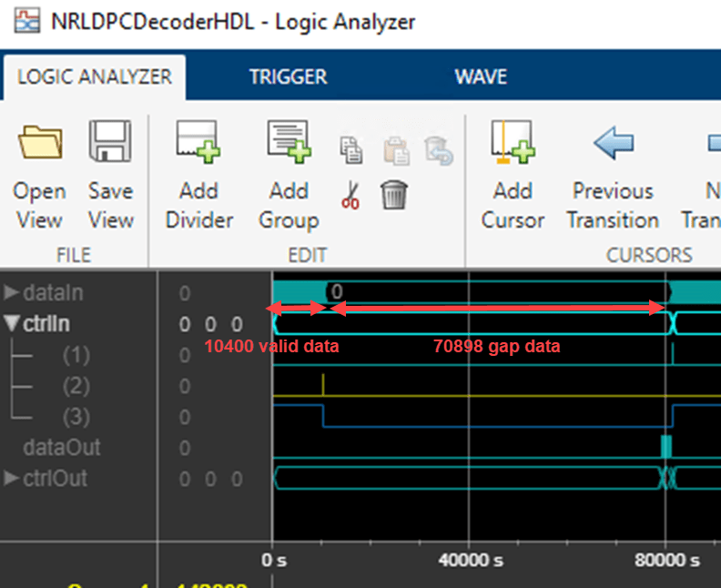The height and width of the screenshot is (588, 721).
Task: Click Add Cursor in the Cursors section
Action: [x=513, y=177]
